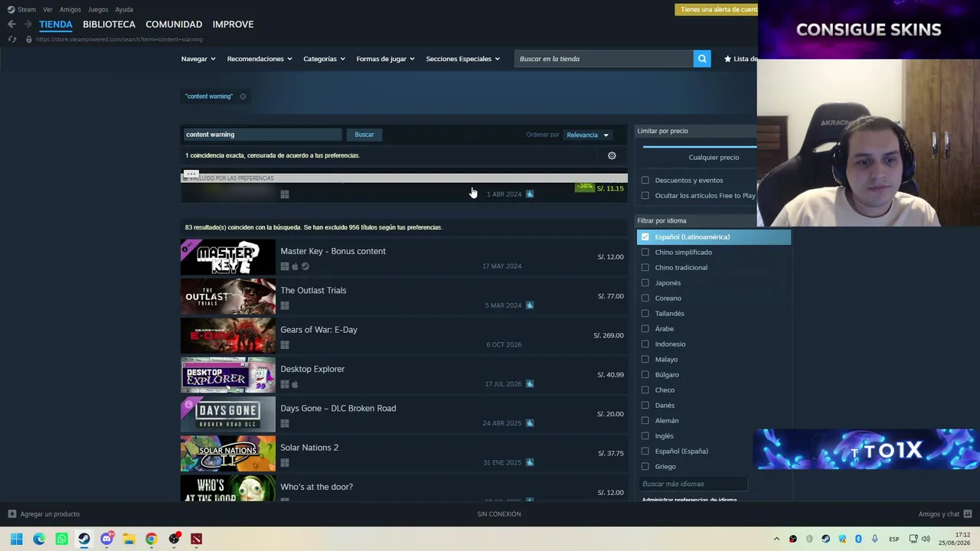
Task: Adjust the price limit slider
Action: (700, 146)
